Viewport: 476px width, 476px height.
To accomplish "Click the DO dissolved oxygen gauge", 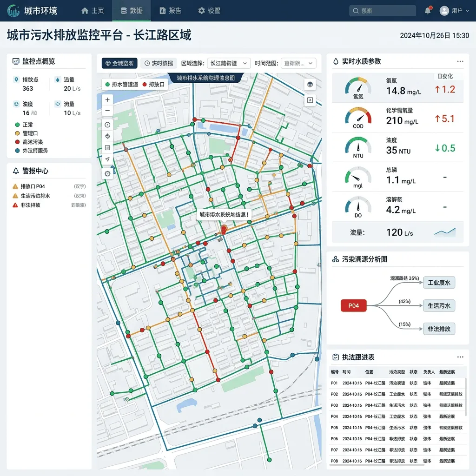I will pyautogui.click(x=358, y=205).
